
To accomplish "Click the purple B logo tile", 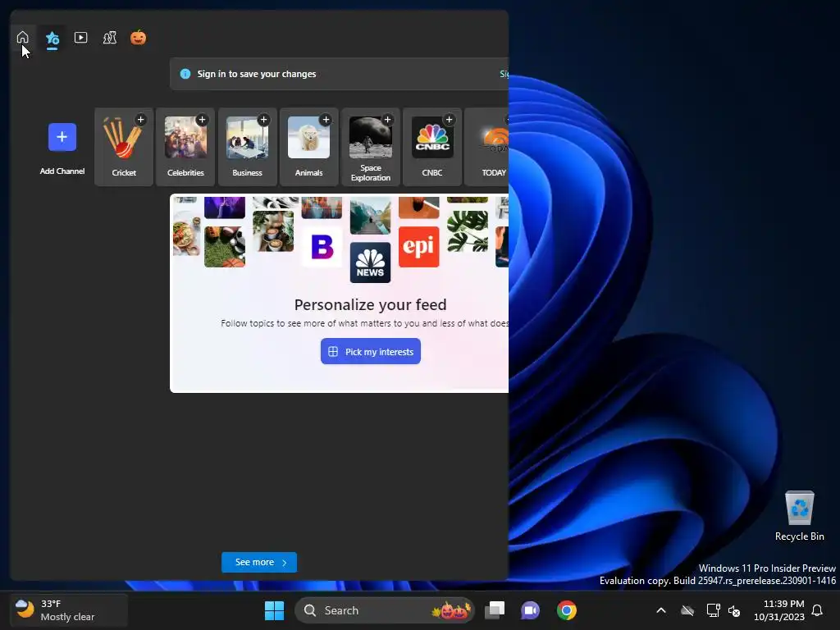I will [322, 247].
